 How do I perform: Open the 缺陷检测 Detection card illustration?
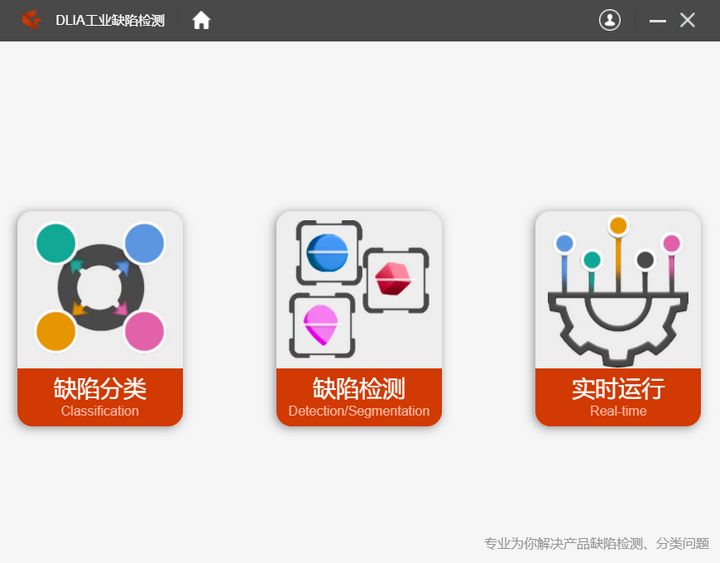tap(359, 289)
